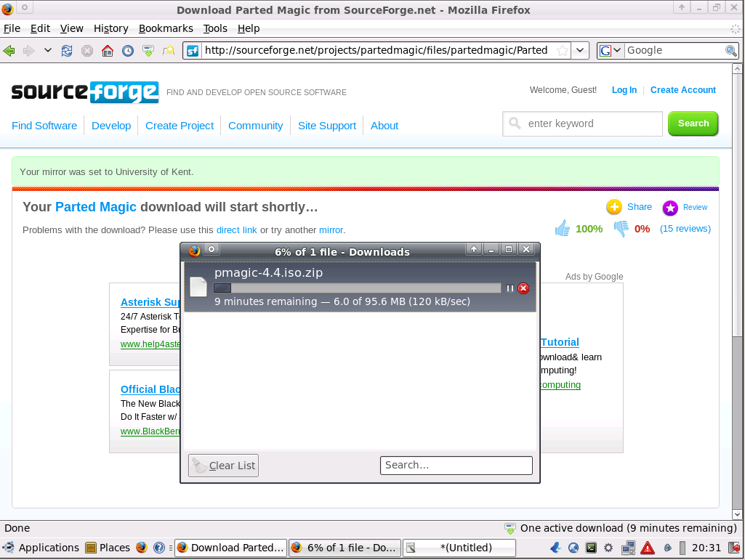Switch to Download Parted taskbar window
This screenshot has height=560, width=745.
click(231, 548)
